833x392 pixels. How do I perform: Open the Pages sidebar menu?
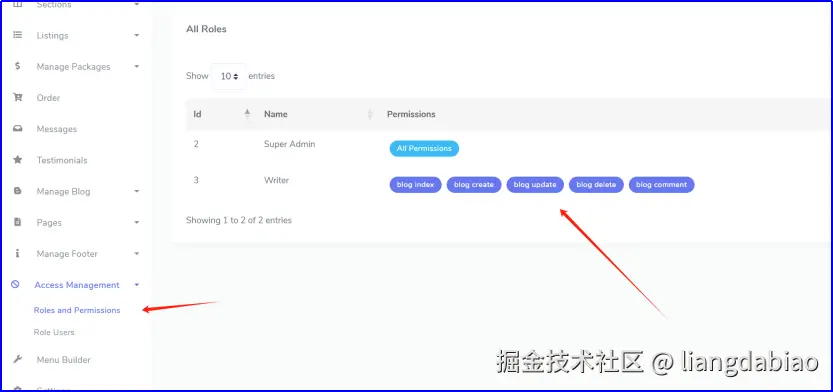[x=49, y=223]
